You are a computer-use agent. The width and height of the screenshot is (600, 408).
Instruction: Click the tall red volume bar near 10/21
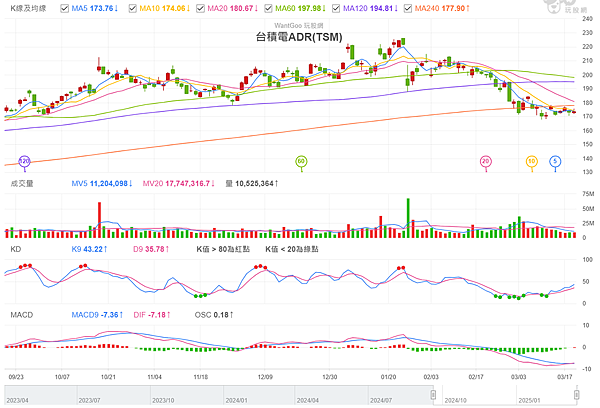click(x=99, y=220)
